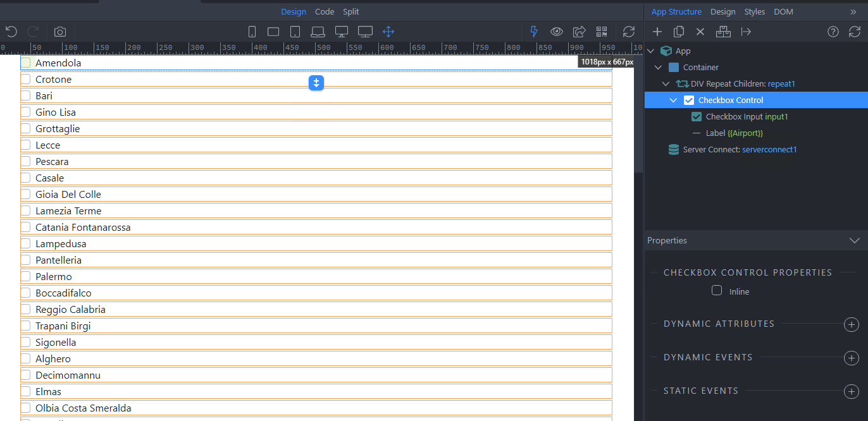This screenshot has height=421, width=868.
Task: Switch to Split view tab
Action: [351, 12]
